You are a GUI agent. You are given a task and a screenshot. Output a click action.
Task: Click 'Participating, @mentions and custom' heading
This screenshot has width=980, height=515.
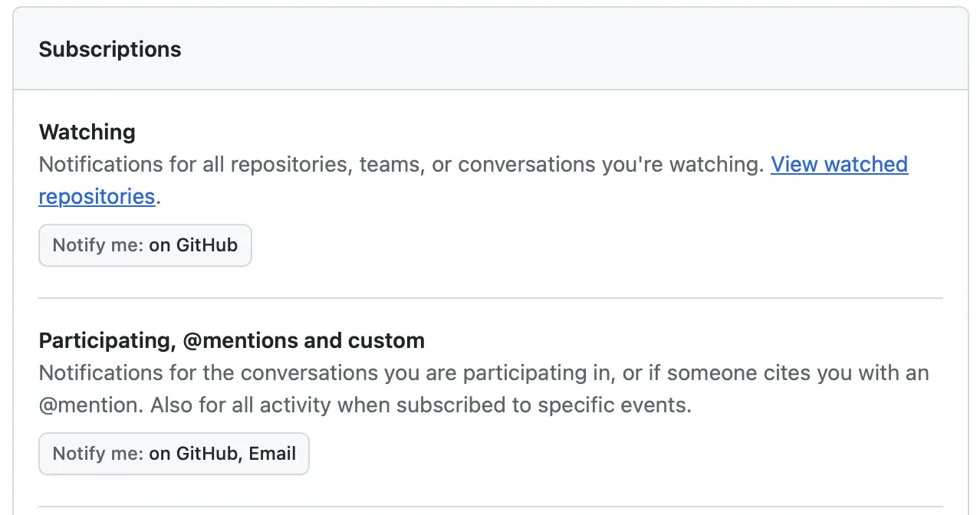[232, 340]
